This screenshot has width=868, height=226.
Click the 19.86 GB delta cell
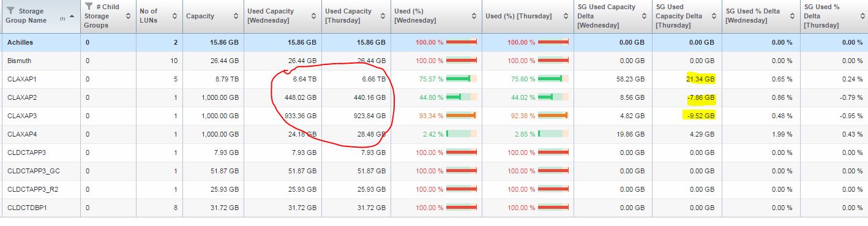pos(630,135)
